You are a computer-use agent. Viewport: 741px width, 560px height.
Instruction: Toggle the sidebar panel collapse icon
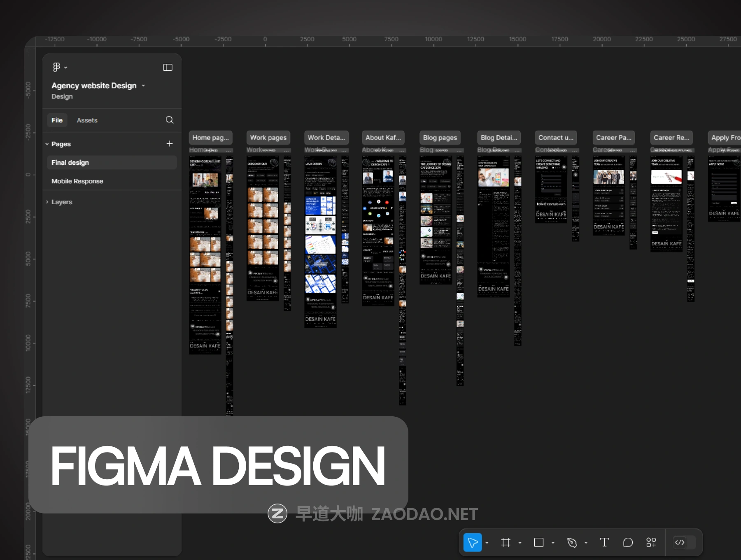pyautogui.click(x=168, y=67)
